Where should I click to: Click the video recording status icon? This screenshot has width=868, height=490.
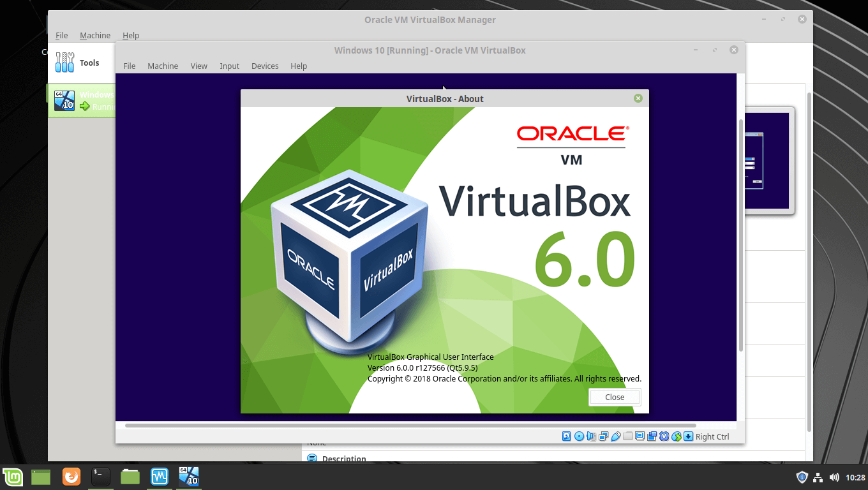click(652, 436)
